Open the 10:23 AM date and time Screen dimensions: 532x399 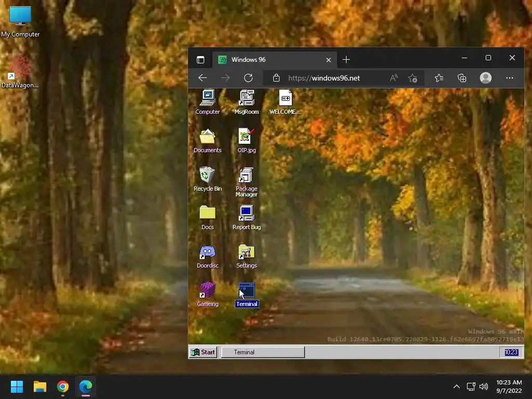click(x=509, y=387)
